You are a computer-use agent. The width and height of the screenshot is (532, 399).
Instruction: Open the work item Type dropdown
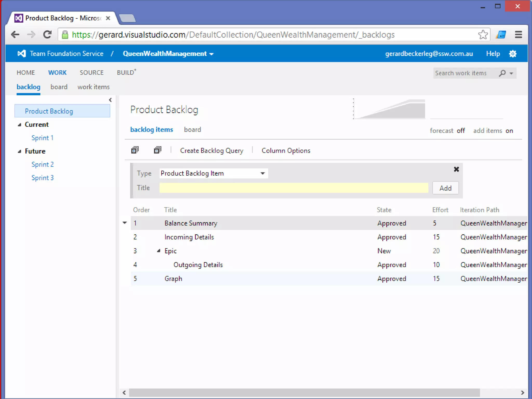262,173
